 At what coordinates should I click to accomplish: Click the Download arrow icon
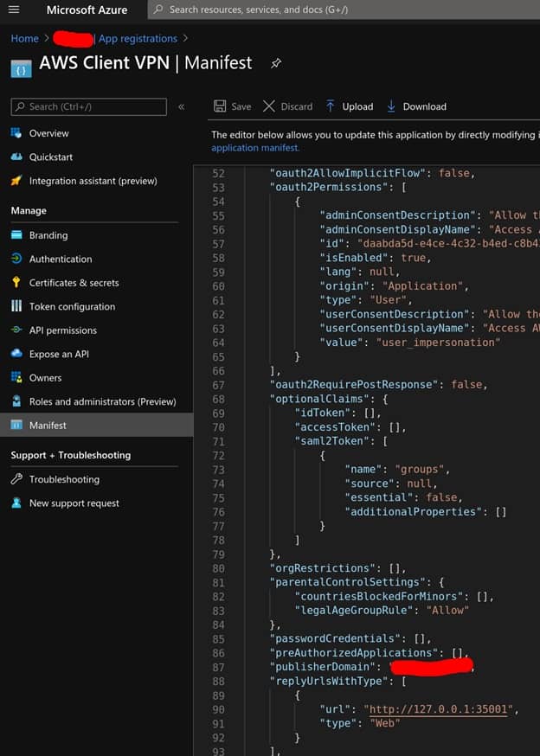pos(391,106)
